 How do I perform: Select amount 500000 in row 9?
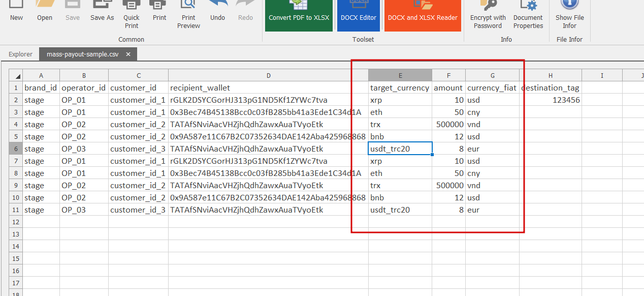(x=448, y=185)
